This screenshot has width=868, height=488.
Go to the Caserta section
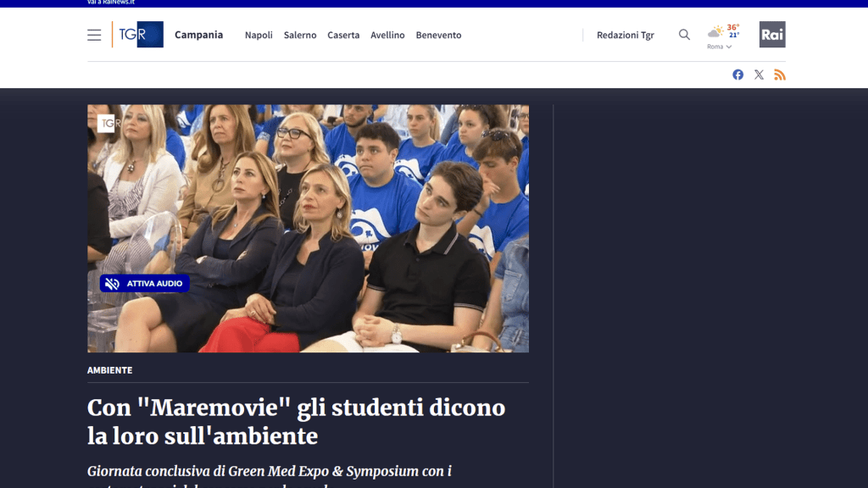point(343,35)
